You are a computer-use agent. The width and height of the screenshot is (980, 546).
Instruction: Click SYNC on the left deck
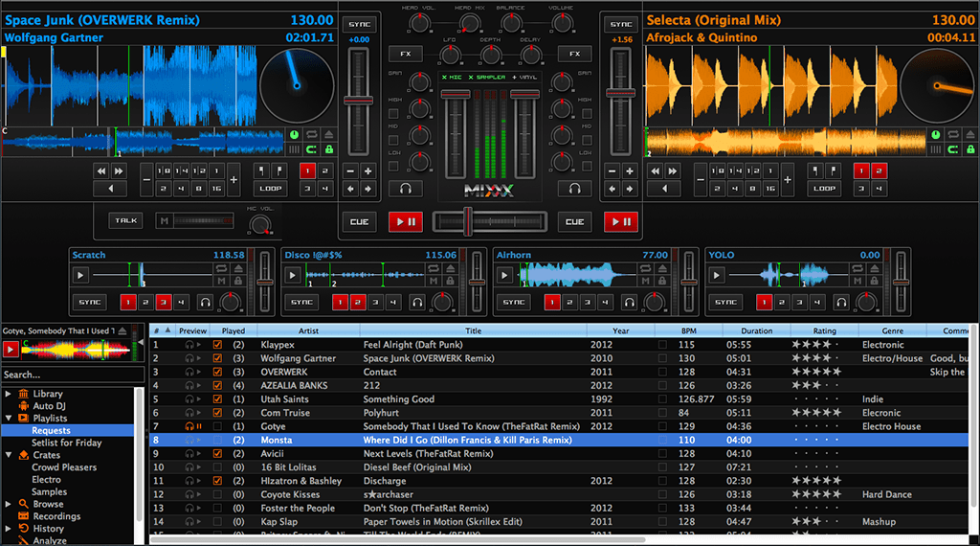360,24
